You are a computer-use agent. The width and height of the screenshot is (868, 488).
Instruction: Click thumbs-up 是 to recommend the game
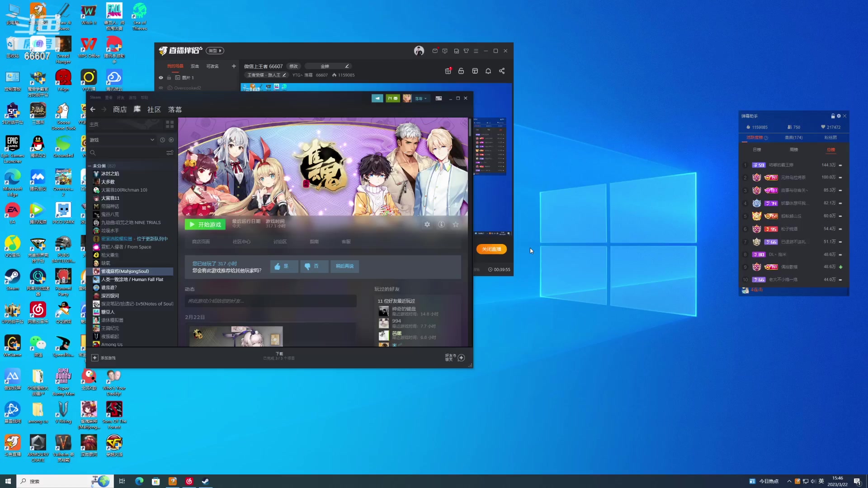[x=283, y=267]
